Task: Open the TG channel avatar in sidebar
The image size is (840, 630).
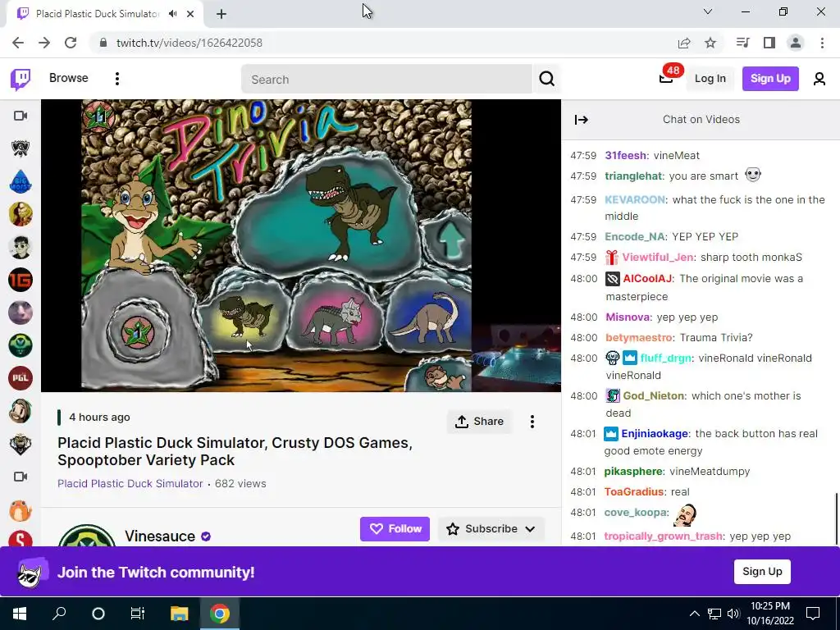Action: click(x=21, y=280)
